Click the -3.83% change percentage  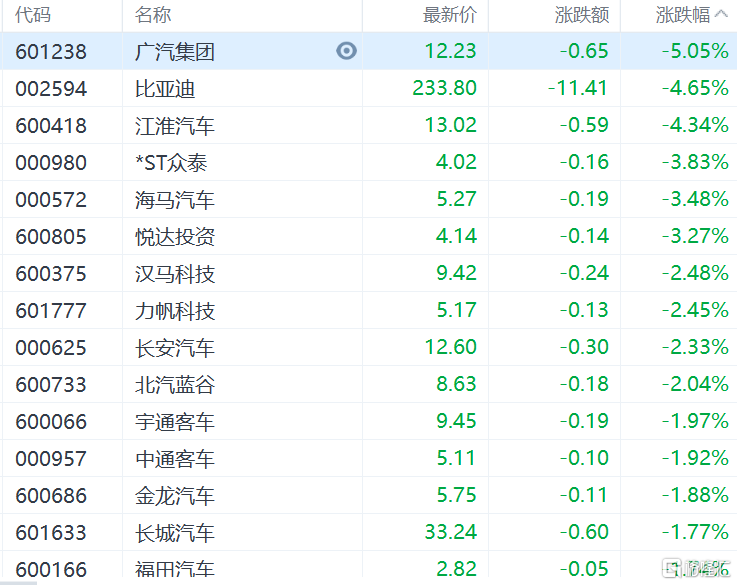coord(695,162)
